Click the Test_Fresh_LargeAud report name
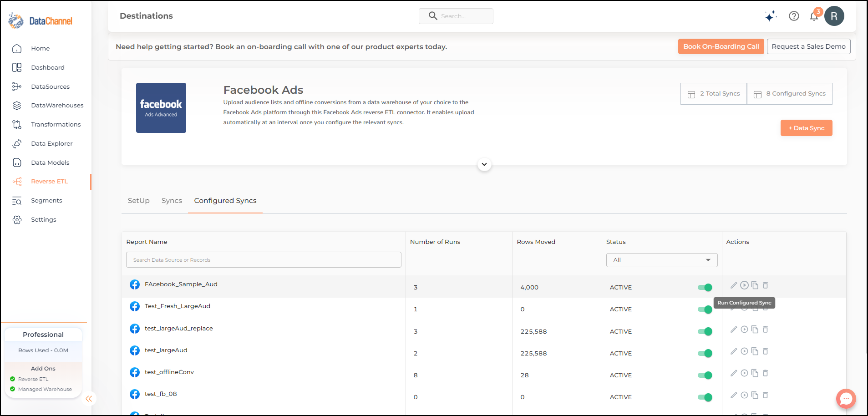Screen dimensions: 868x416 (x=178, y=306)
